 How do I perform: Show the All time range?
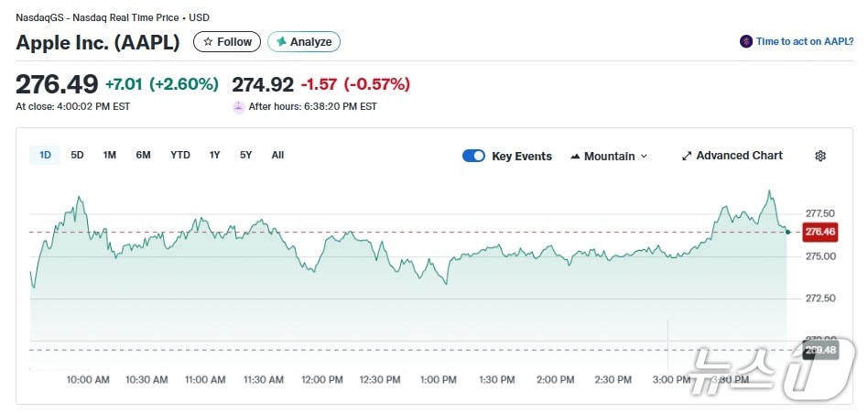point(277,155)
